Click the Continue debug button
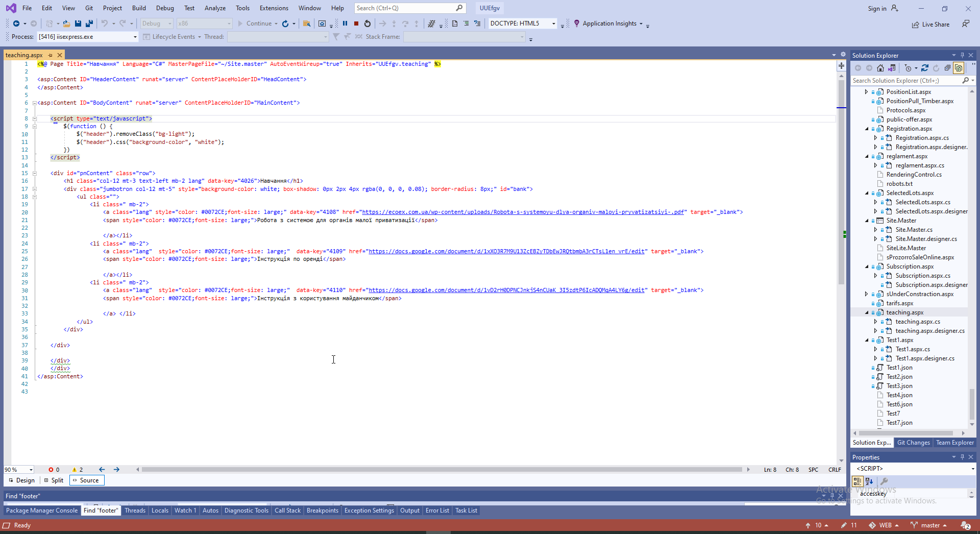980x534 pixels. 255,23
